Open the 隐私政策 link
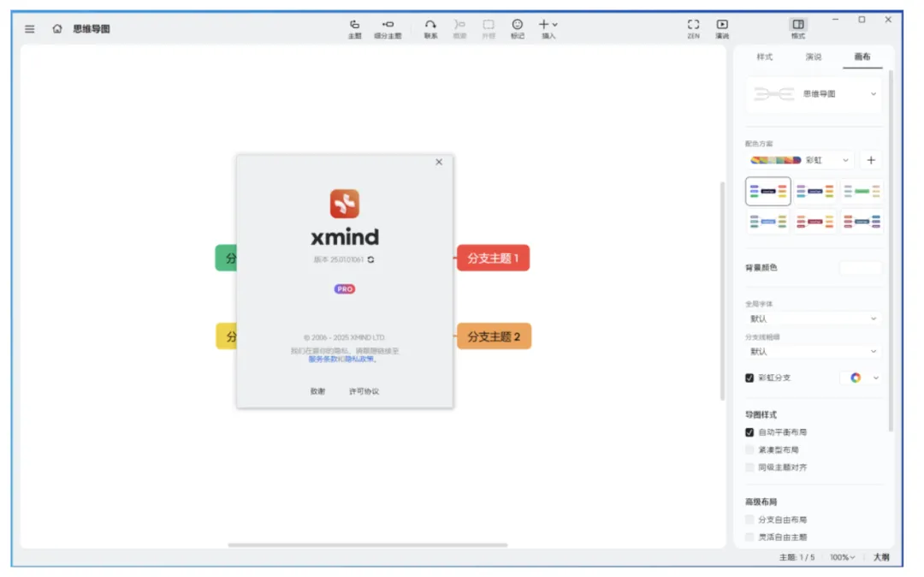The image size is (924, 577). (358, 359)
